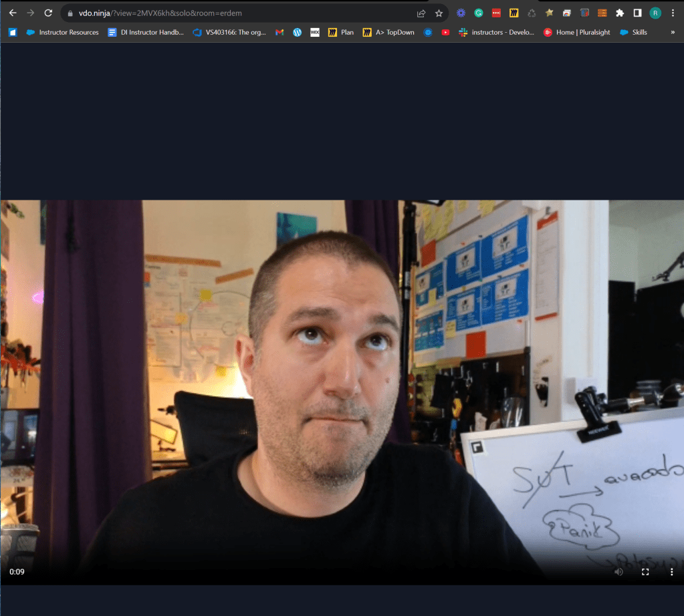Open the Wix bookmark

point(314,32)
